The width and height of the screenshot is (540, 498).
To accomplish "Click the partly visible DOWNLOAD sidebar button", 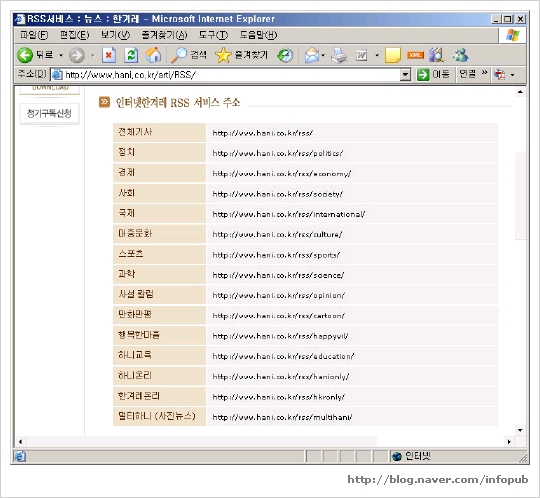I will pyautogui.click(x=50, y=89).
